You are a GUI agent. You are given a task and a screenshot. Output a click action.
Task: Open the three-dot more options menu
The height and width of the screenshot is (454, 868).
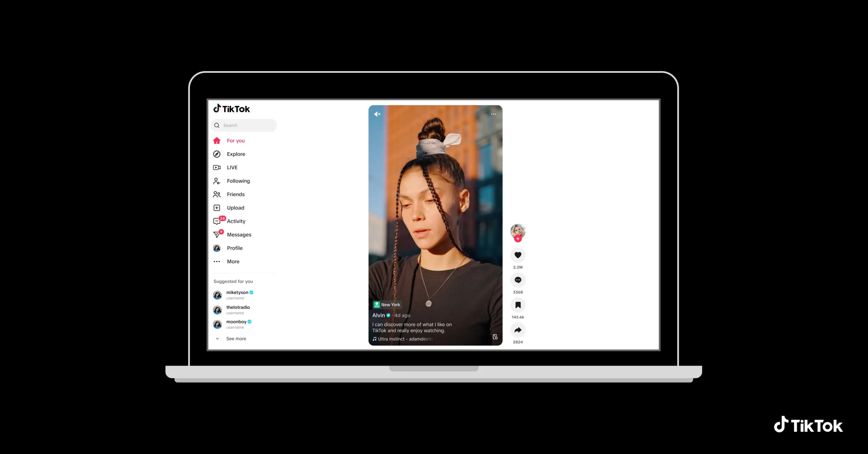coord(493,113)
